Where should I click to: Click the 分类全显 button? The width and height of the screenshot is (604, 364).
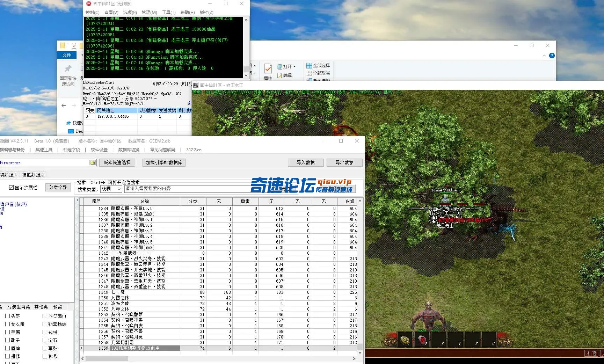click(58, 188)
